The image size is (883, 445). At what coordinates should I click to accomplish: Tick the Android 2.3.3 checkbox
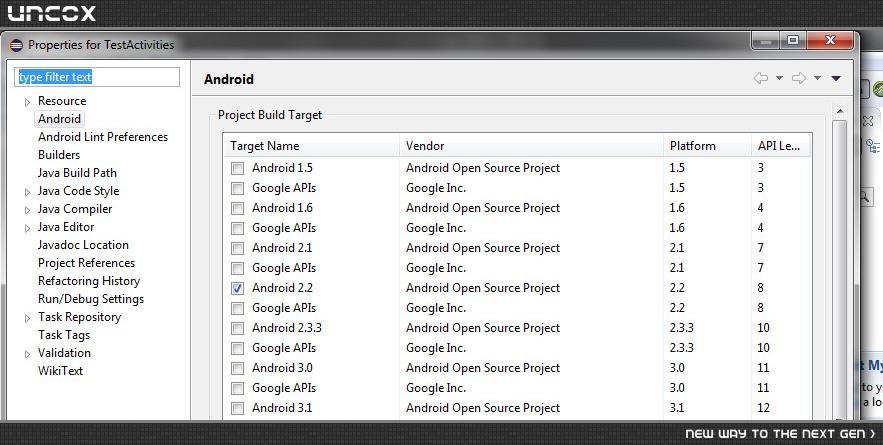(238, 328)
